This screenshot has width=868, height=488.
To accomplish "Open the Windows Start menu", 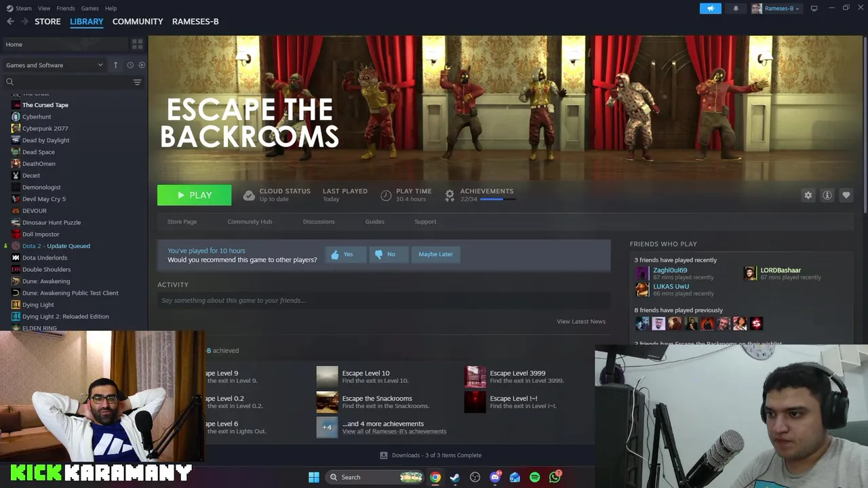I will (314, 477).
